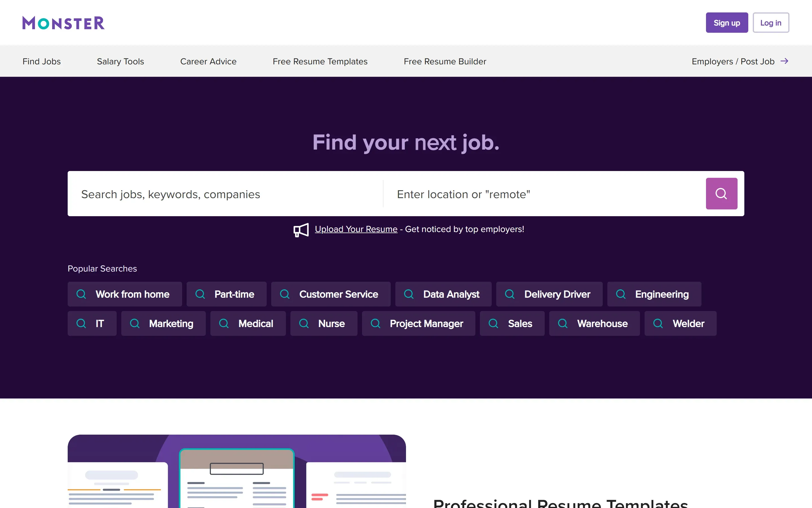Click the search icon in Engineering chip
The width and height of the screenshot is (812, 508).
[x=621, y=294]
